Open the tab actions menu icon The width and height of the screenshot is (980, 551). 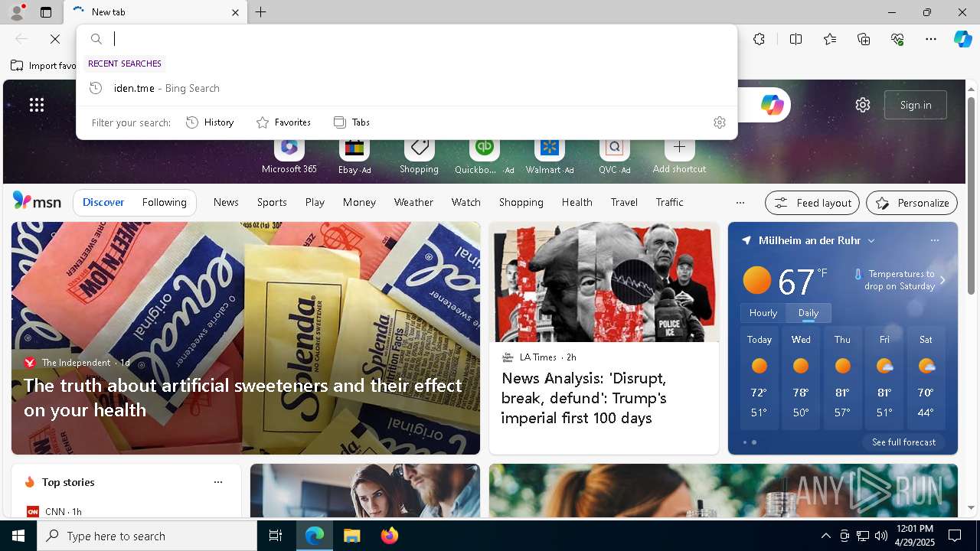pyautogui.click(x=46, y=12)
